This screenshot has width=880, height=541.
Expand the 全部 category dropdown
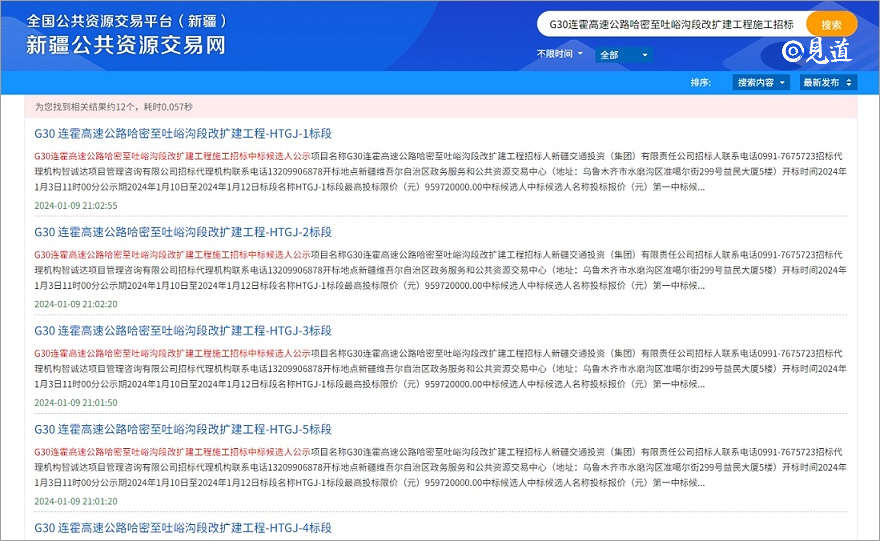click(624, 55)
